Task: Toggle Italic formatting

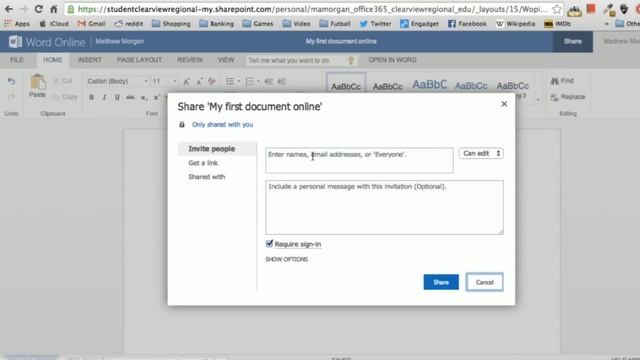Action: pyautogui.click(x=104, y=98)
